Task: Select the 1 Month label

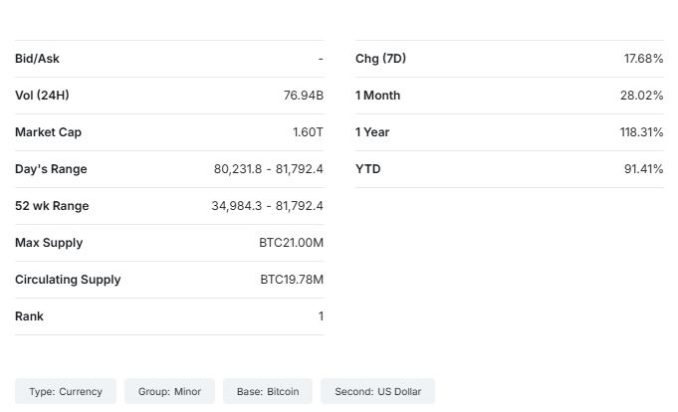Action: pyautogui.click(x=378, y=96)
